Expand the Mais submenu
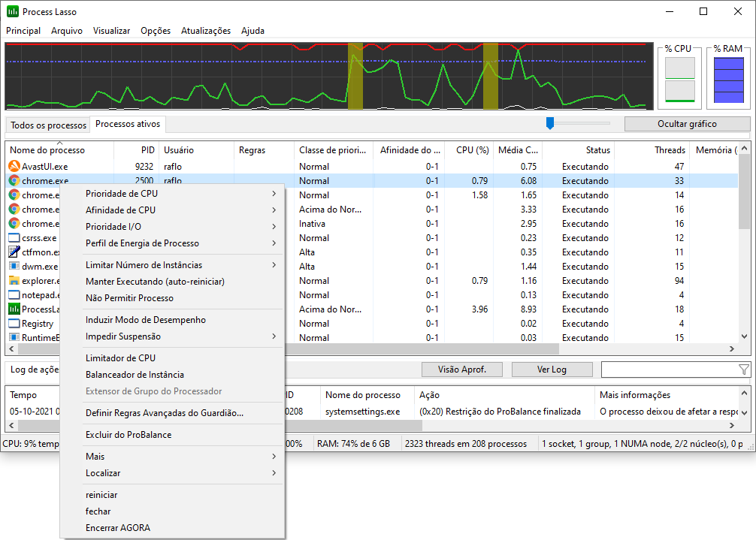The width and height of the screenshot is (756, 540). coord(274,456)
